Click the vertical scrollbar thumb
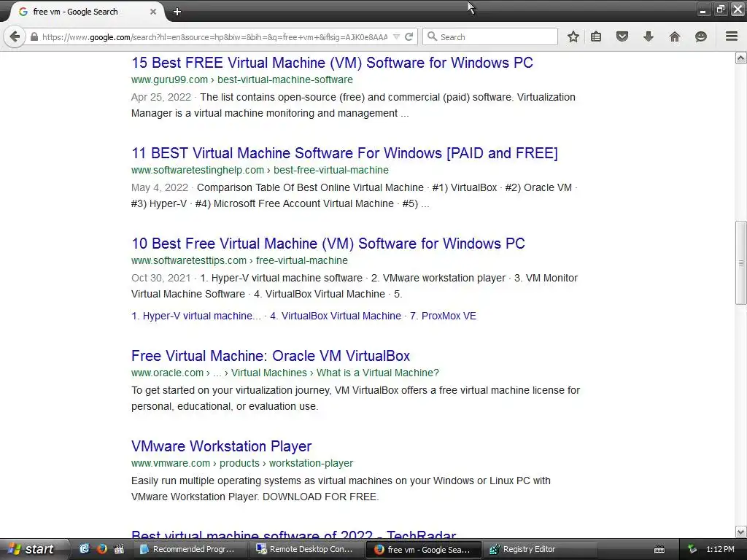Viewport: 747px width, 560px height. tap(741, 262)
